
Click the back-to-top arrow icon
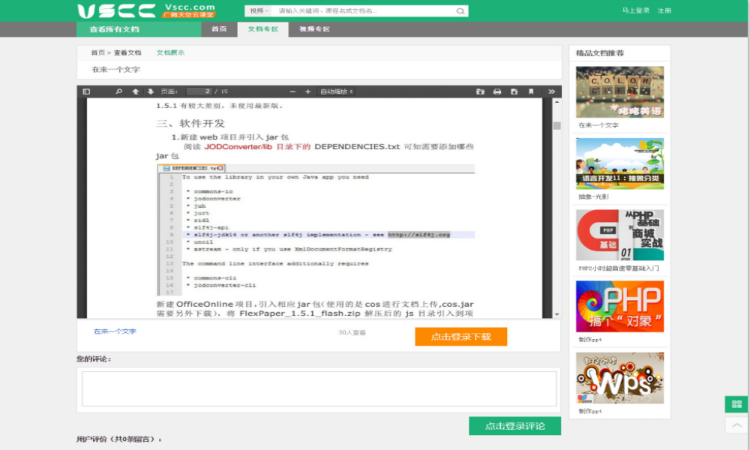pyautogui.click(x=737, y=425)
